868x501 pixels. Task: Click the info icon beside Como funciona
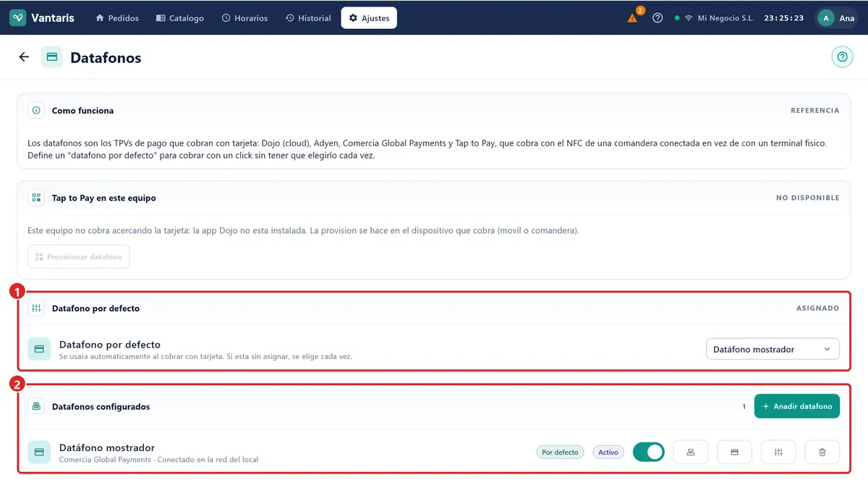36,111
